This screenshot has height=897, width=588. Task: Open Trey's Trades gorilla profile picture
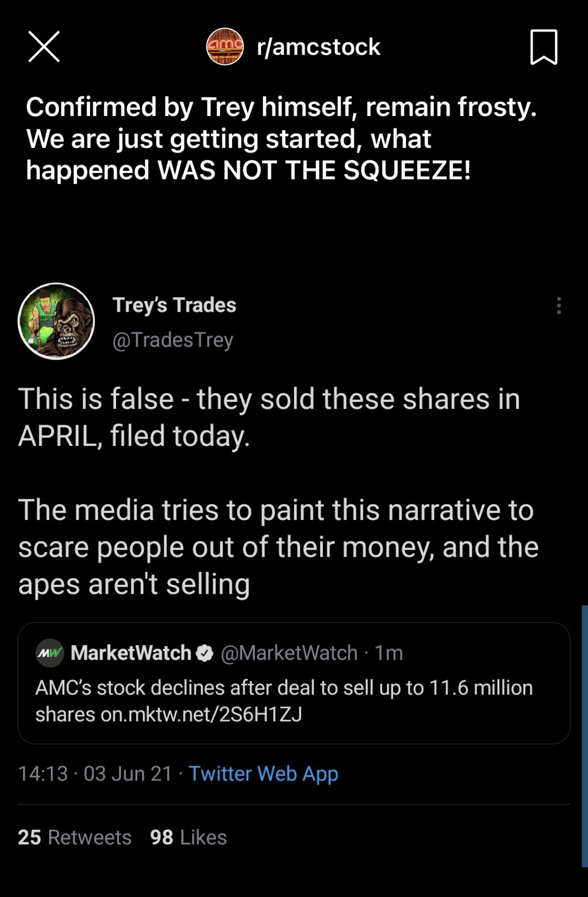pos(56,321)
